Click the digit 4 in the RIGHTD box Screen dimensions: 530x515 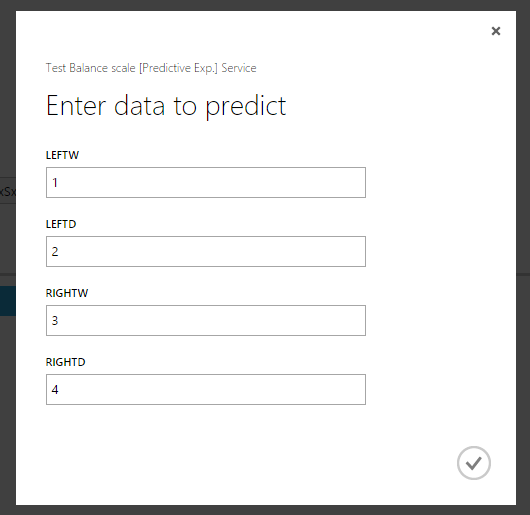55,389
